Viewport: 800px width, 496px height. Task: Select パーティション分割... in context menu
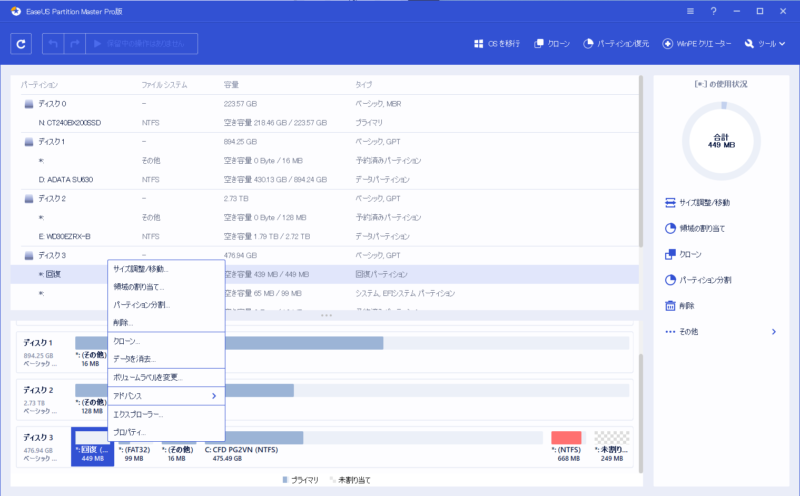tap(166, 305)
